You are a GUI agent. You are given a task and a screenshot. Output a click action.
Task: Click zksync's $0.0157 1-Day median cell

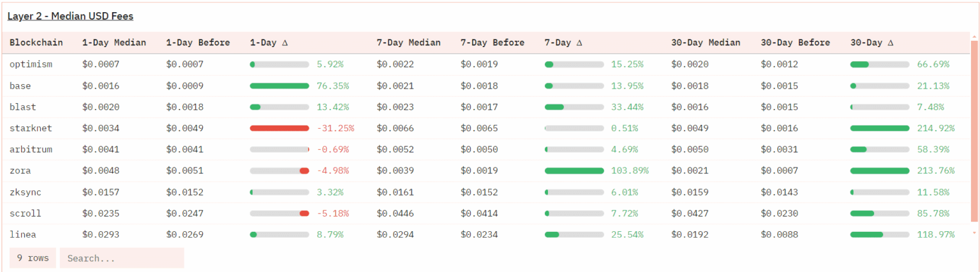tap(101, 192)
